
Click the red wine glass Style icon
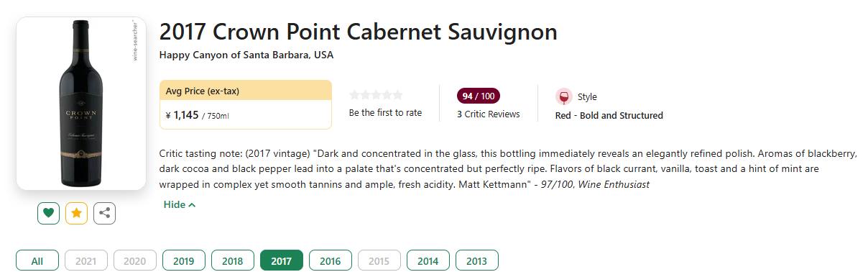coord(564,96)
